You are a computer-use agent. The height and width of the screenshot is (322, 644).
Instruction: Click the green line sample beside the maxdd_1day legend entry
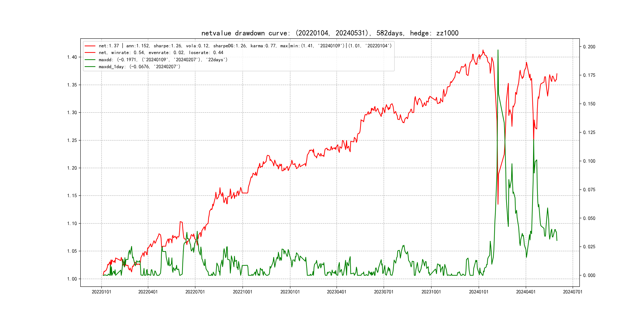[90, 67]
